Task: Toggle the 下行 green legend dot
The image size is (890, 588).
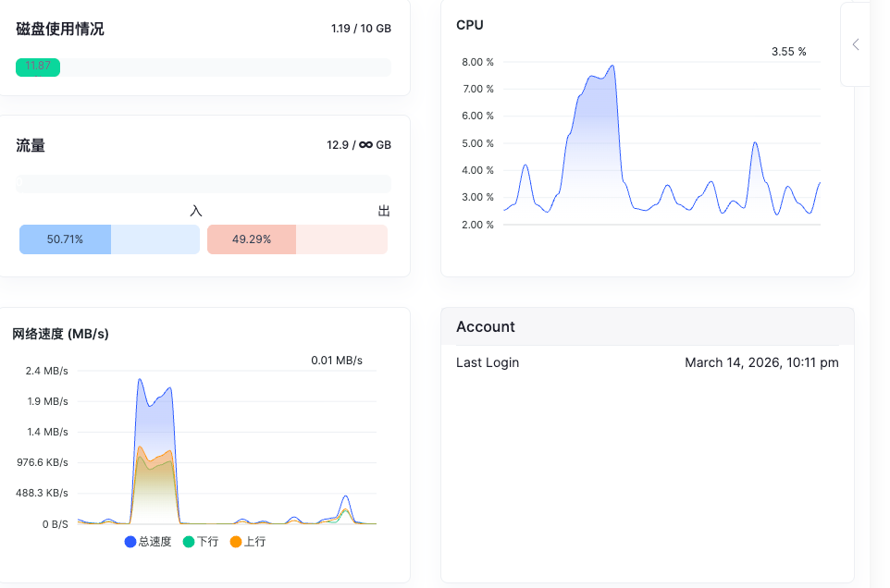Action: tap(189, 542)
